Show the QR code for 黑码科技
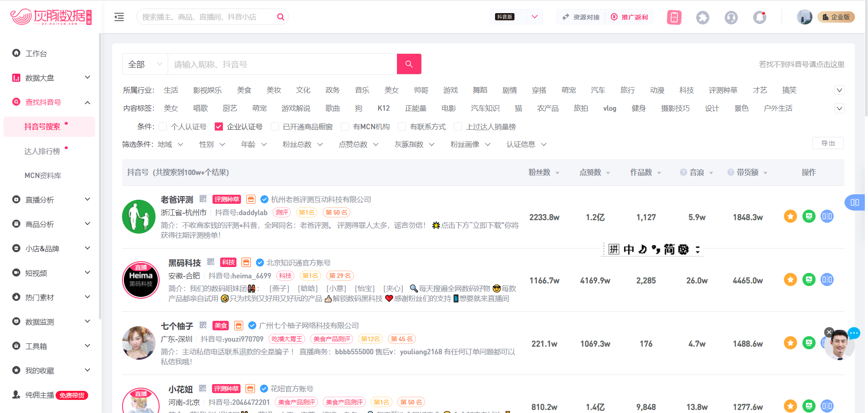 pos(211,262)
